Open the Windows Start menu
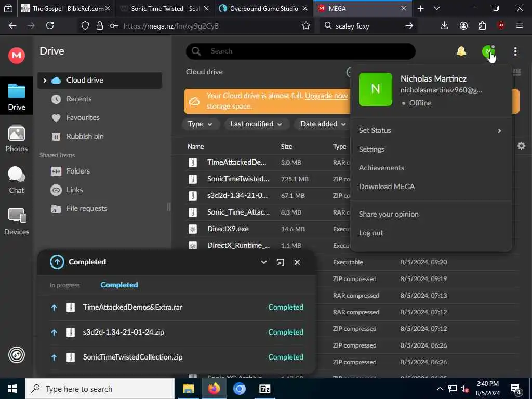532x399 pixels. point(12,389)
